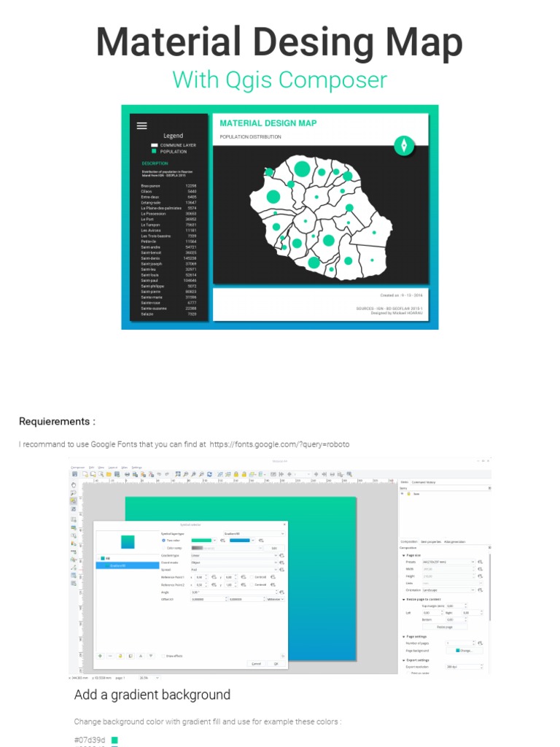The height and width of the screenshot is (747, 560).
Task: Collapse the Page settings section
Action: pos(404,636)
